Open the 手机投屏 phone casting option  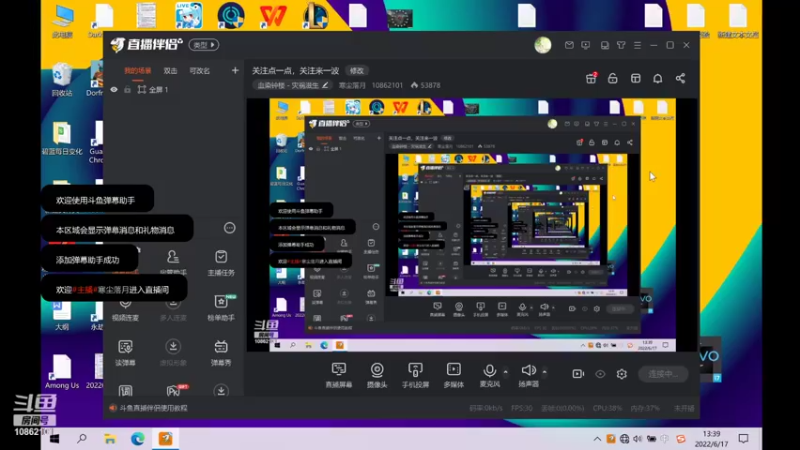tap(415, 374)
